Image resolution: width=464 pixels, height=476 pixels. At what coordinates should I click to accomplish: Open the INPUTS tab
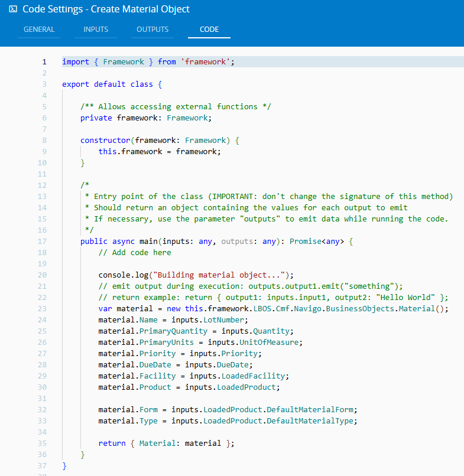96,30
